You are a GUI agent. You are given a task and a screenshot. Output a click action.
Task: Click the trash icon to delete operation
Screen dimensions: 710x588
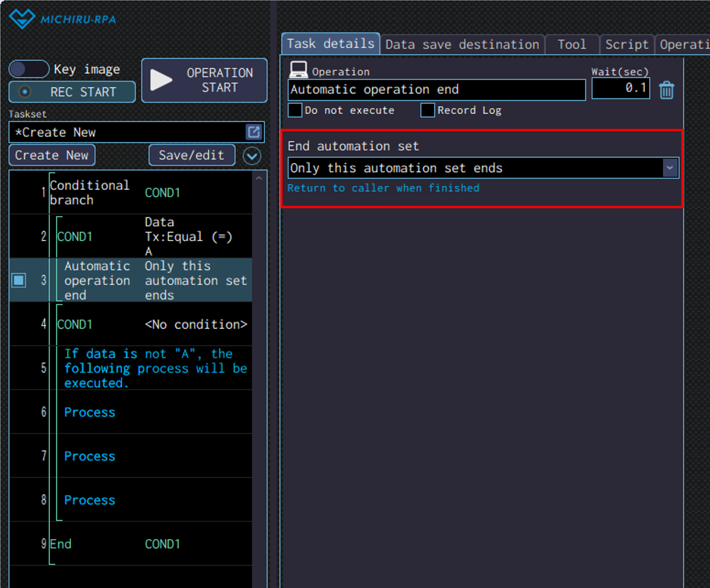(667, 90)
